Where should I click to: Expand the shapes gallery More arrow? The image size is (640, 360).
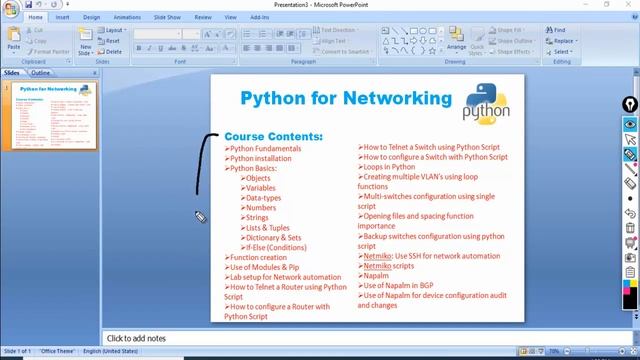tap(441, 51)
